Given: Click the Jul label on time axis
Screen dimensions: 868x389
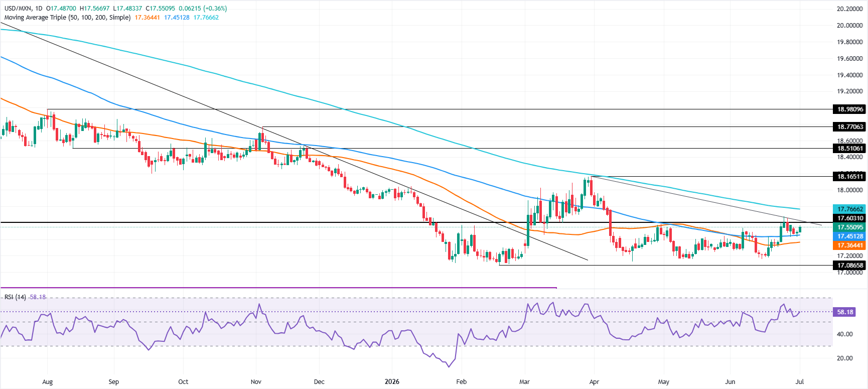Looking at the screenshot, I should point(799,382).
